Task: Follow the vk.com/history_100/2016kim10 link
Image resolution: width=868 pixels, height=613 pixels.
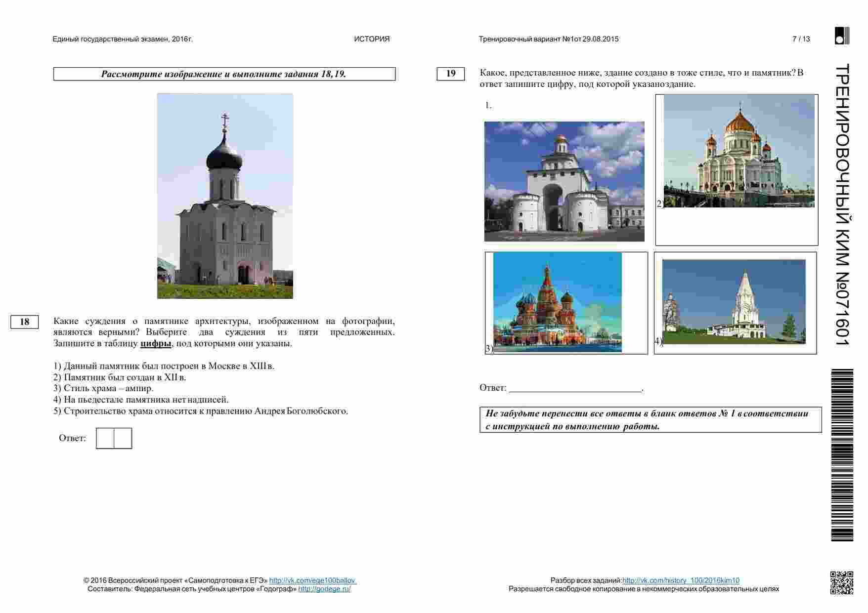Action: (x=681, y=580)
